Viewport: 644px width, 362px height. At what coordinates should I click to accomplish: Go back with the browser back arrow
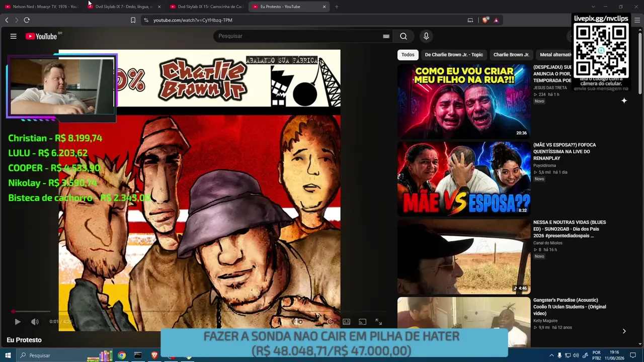coord(7,20)
